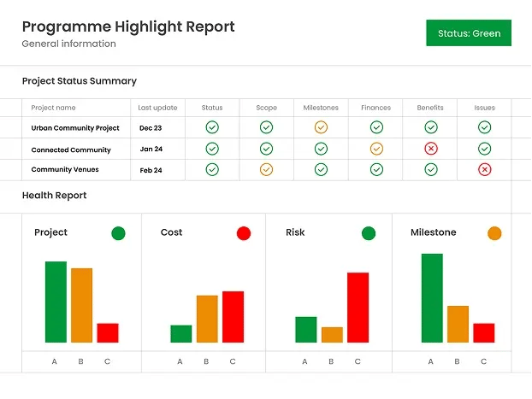The image size is (532, 399).
Task: Click Connected Community's orange Finances check icon
Action: [376, 149]
